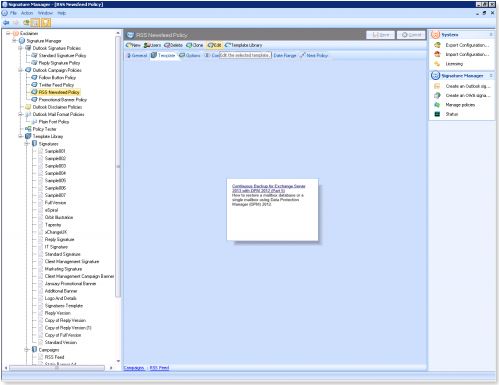
Task: Select the Client Management Signature template
Action: [72, 261]
